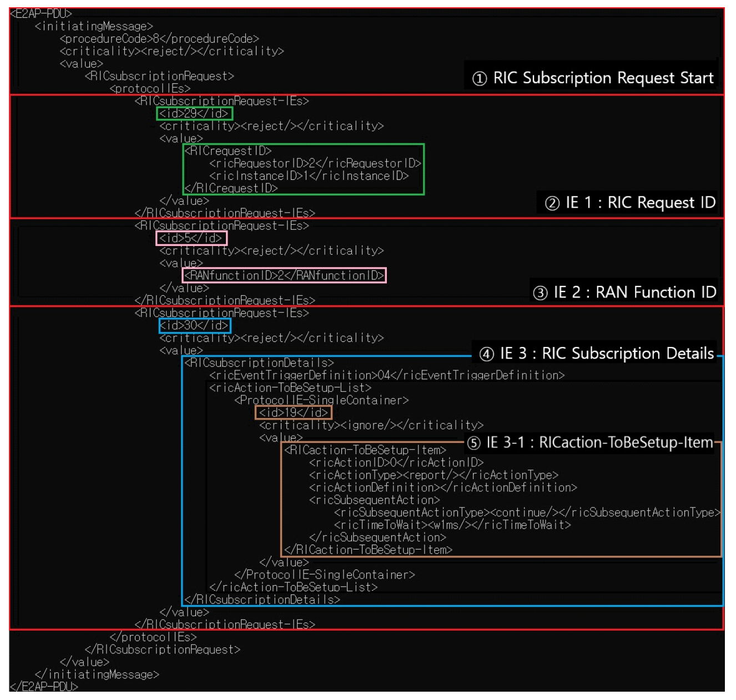Click the ricActionType report line
Image resolution: width=736 pixels, height=700 pixels.
(433, 475)
